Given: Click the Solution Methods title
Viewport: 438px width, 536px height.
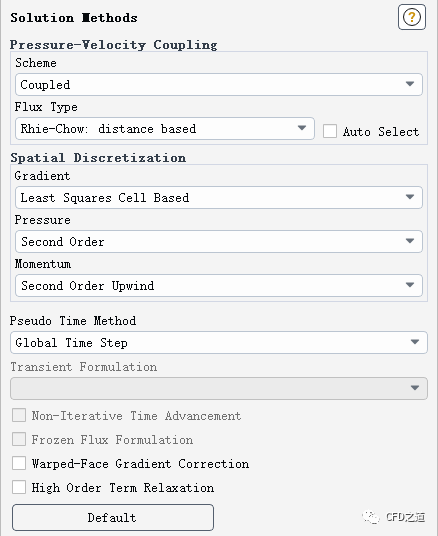Looking at the screenshot, I should tap(74, 18).
